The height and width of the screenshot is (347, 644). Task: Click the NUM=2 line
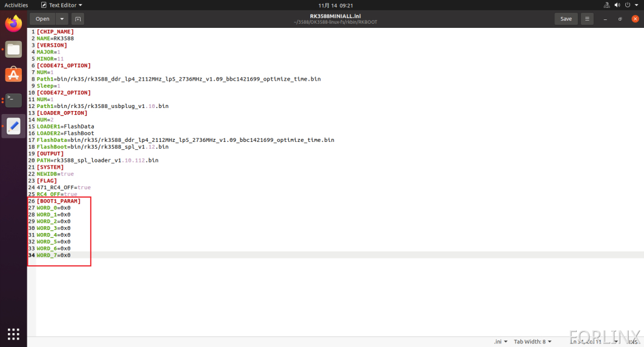click(45, 120)
